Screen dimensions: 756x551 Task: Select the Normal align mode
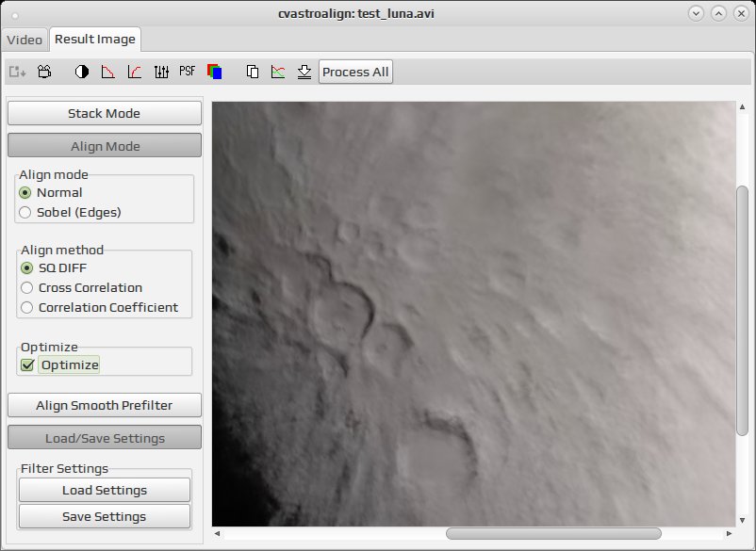click(51, 193)
